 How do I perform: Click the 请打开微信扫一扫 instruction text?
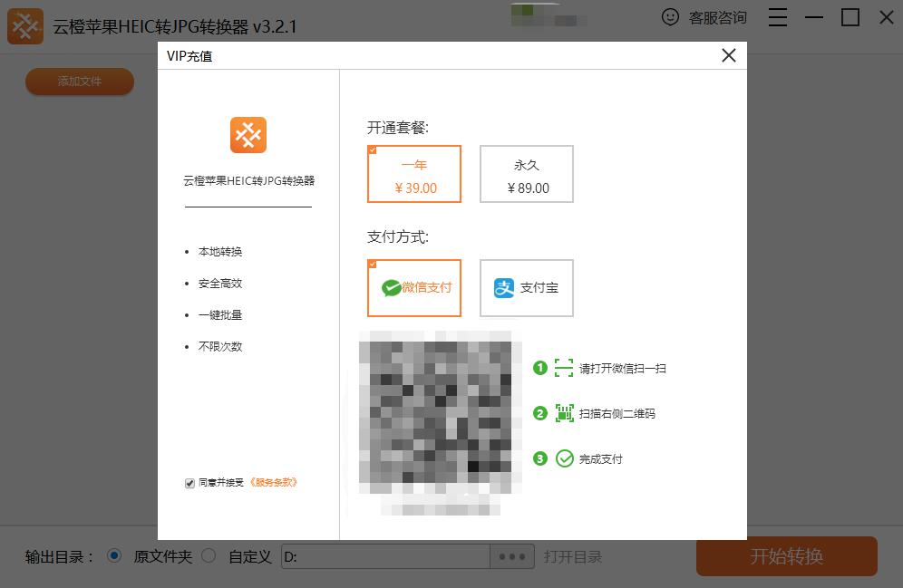pyautogui.click(x=623, y=369)
